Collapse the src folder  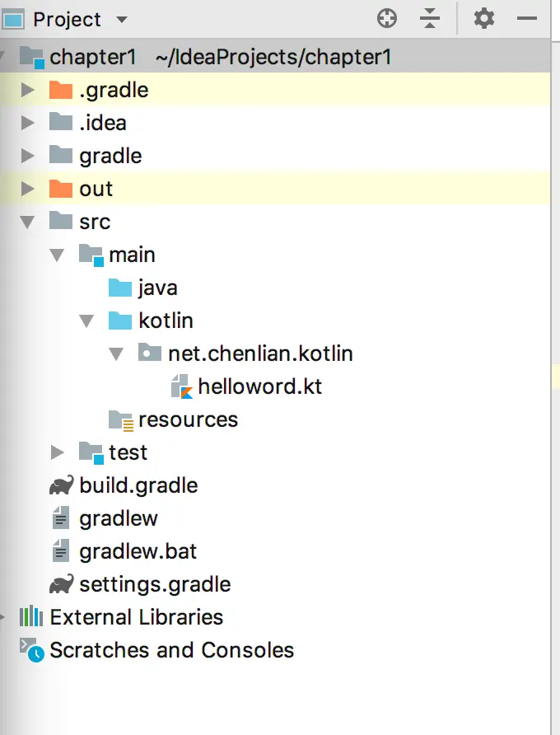[x=28, y=222]
